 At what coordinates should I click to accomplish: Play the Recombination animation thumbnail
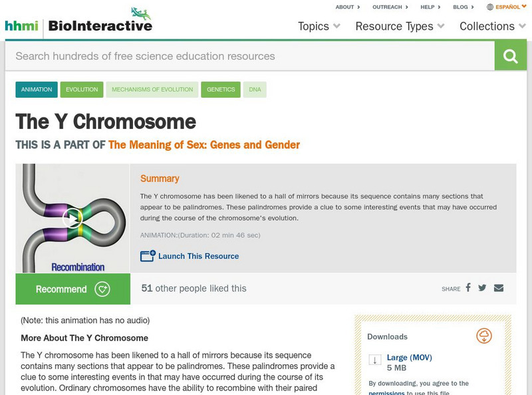pyautogui.click(x=72, y=217)
